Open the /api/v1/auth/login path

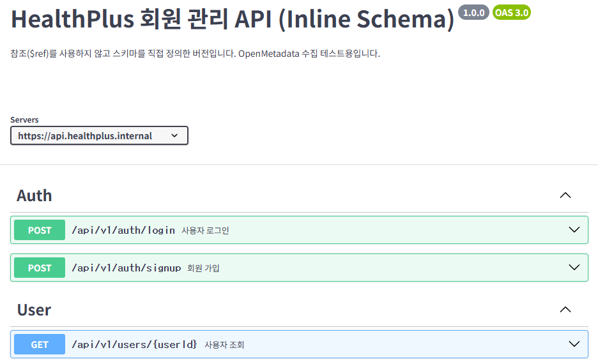tap(123, 230)
